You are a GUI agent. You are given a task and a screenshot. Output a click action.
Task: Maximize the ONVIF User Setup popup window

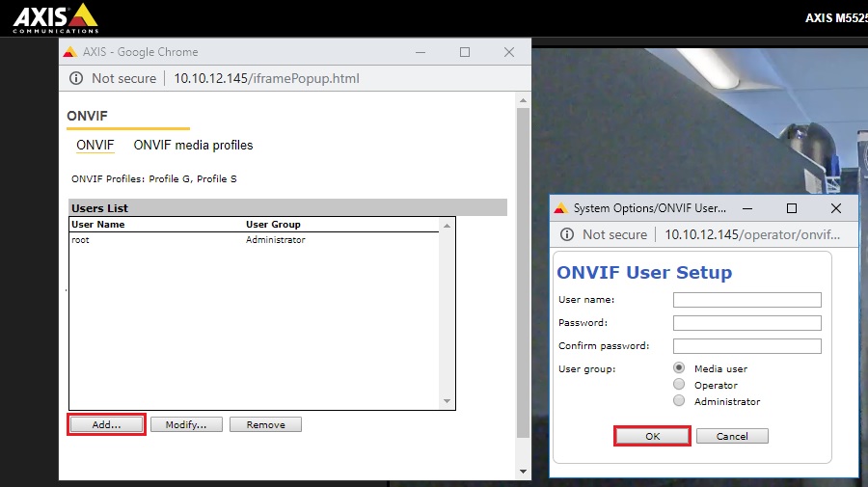click(792, 207)
